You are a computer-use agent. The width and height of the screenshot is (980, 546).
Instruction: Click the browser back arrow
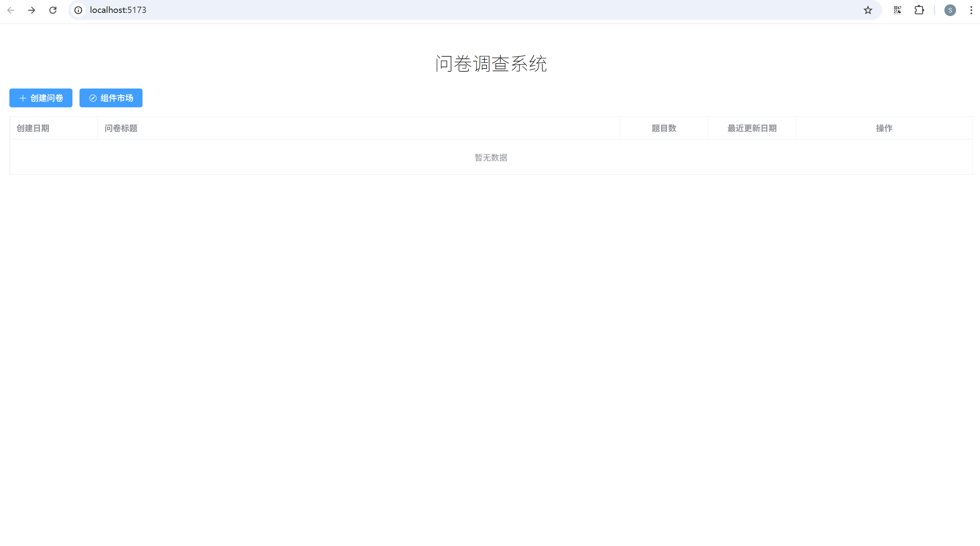pos(11,10)
